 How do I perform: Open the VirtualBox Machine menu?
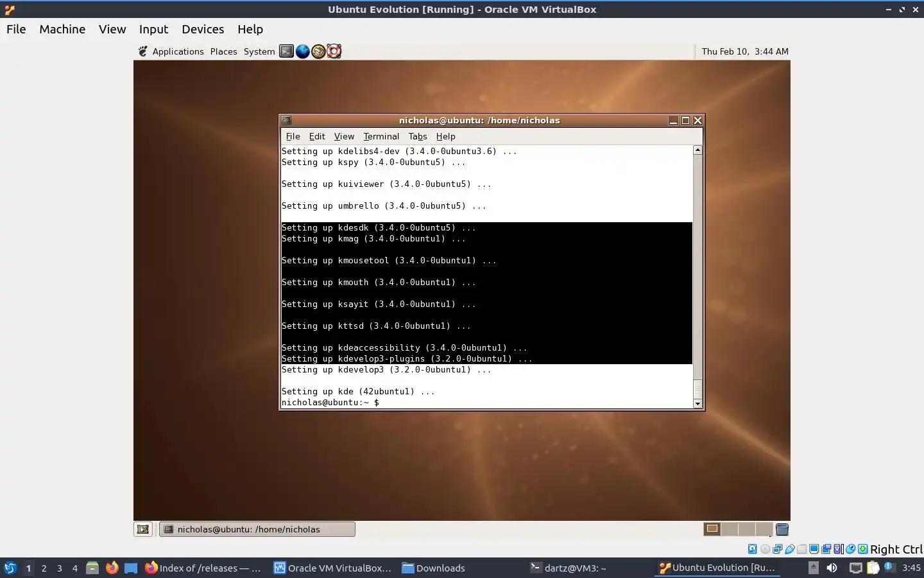pyautogui.click(x=62, y=29)
